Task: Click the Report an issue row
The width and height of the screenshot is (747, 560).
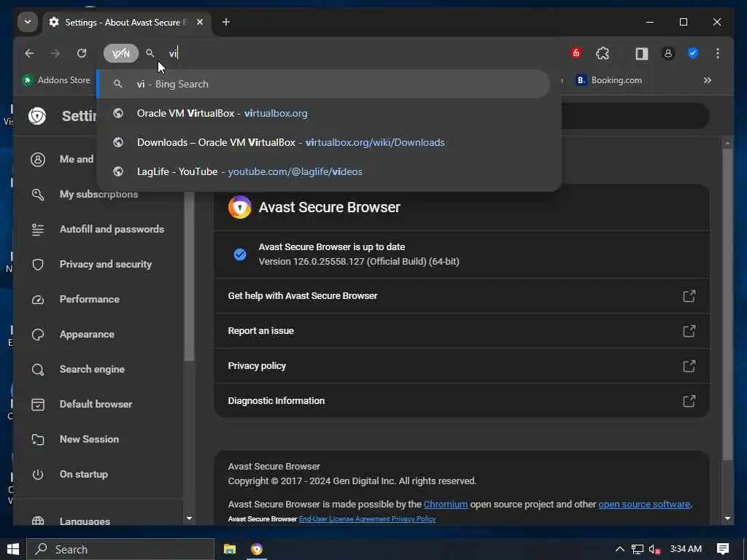Action: pos(462,331)
